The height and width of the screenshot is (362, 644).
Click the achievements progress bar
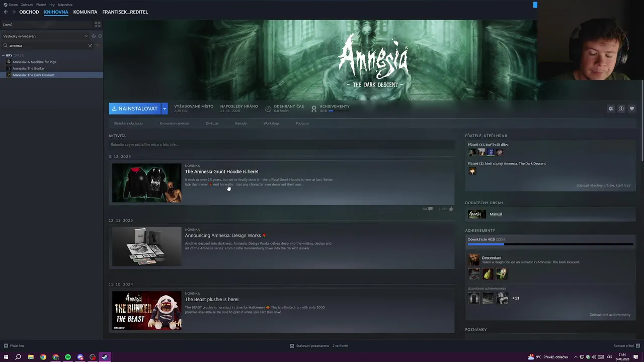tap(550, 244)
